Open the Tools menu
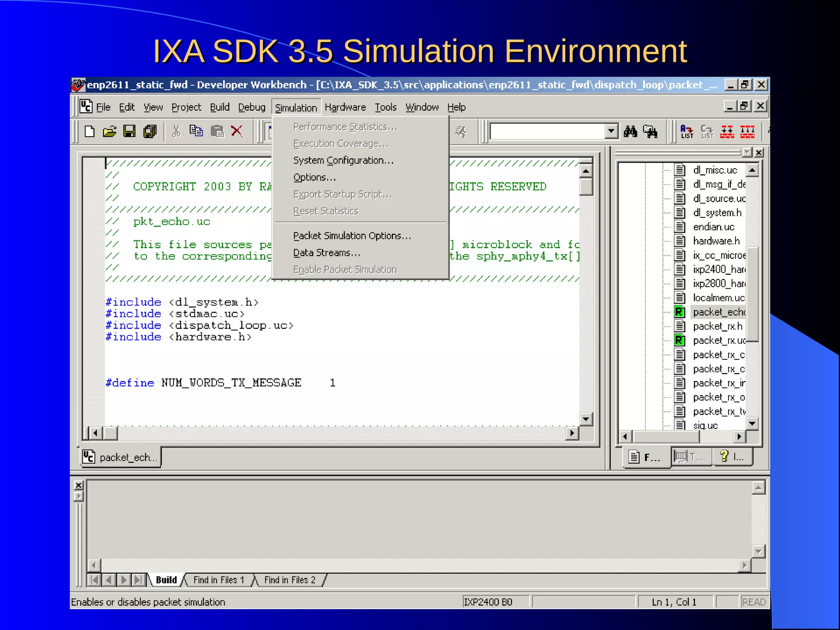 [x=386, y=107]
